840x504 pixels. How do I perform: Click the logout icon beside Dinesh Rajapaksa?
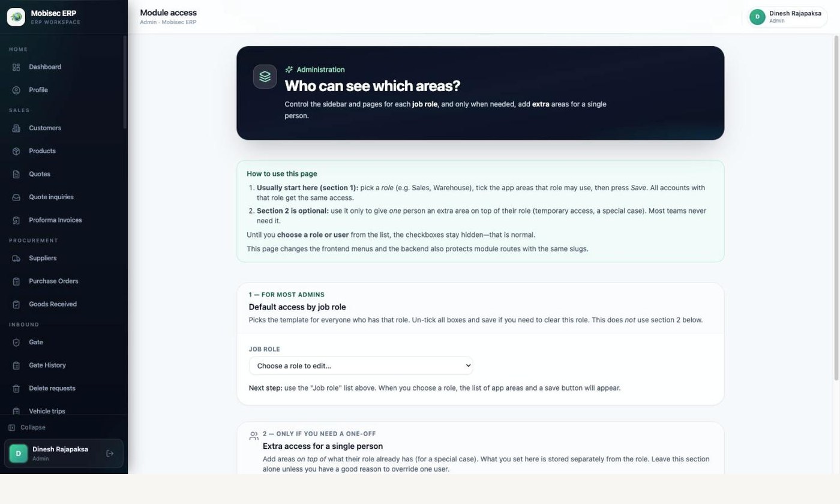tap(110, 454)
